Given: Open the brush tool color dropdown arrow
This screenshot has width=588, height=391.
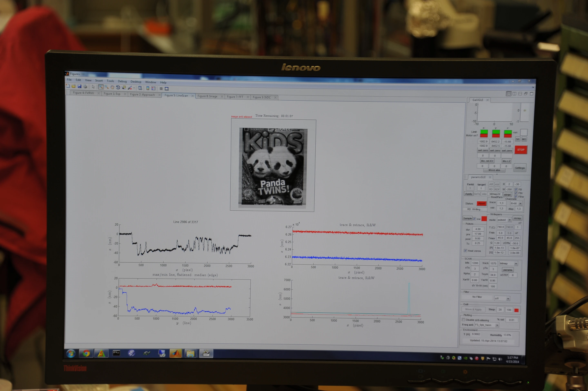Looking at the screenshot, I should [134, 88].
